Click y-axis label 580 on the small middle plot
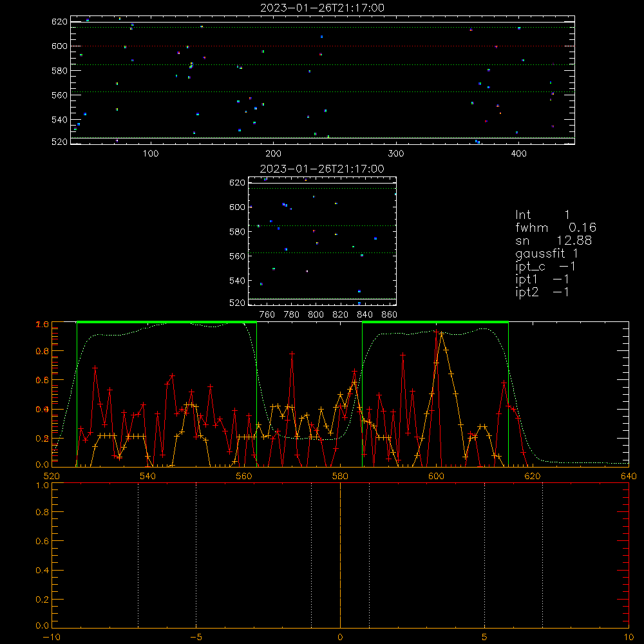 (238, 232)
